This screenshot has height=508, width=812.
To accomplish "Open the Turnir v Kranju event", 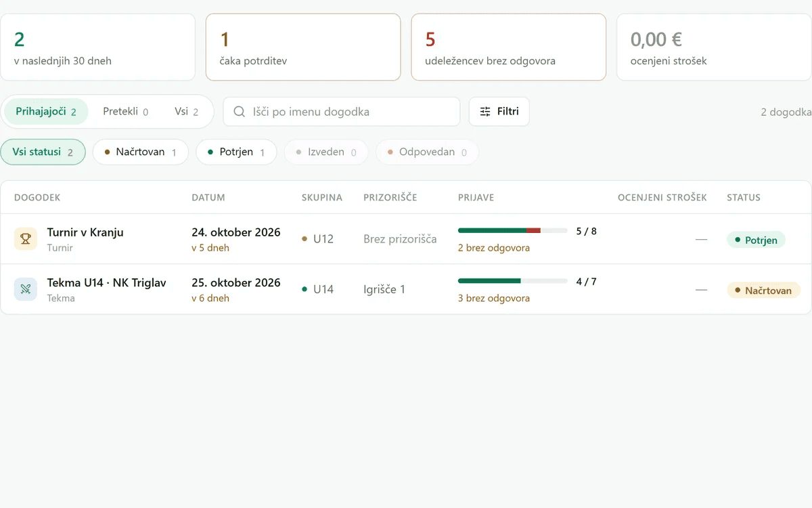I will [x=406, y=239].
